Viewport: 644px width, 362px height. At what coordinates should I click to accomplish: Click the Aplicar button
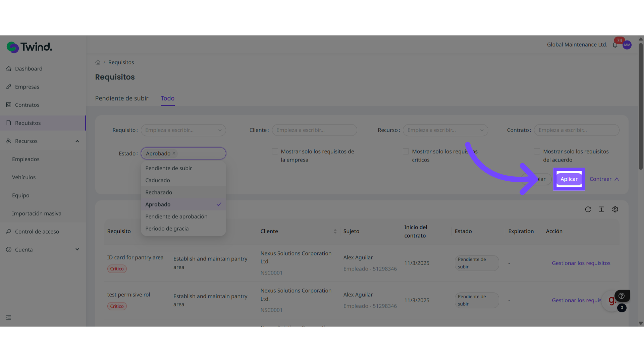[x=569, y=179]
